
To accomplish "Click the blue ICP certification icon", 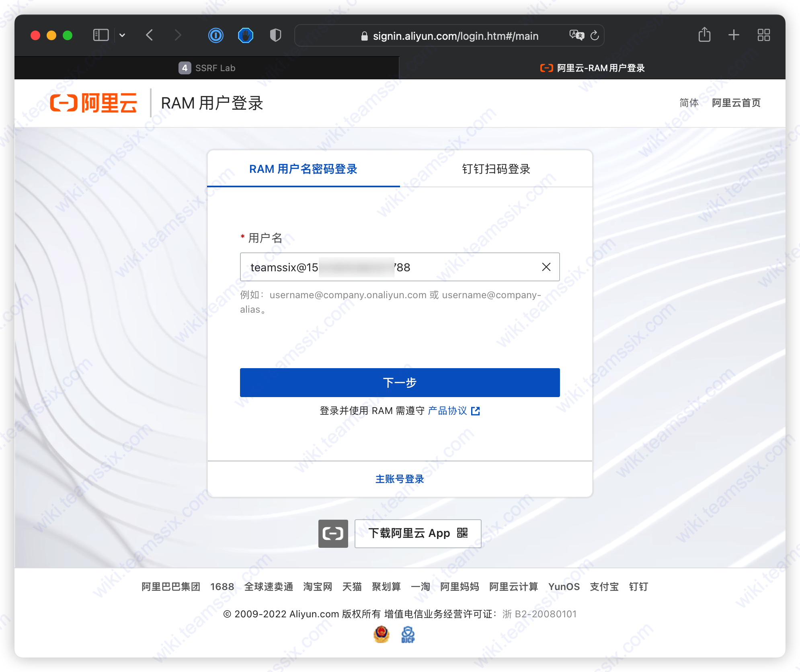I will 408,635.
